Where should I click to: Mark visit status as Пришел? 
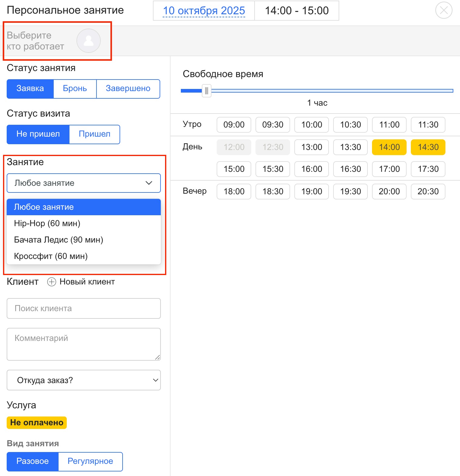click(x=94, y=134)
